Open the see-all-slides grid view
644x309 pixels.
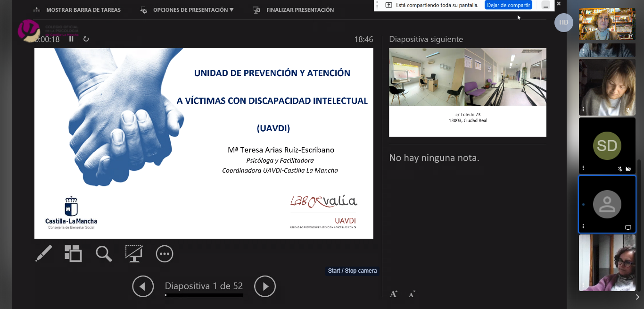[x=73, y=254]
